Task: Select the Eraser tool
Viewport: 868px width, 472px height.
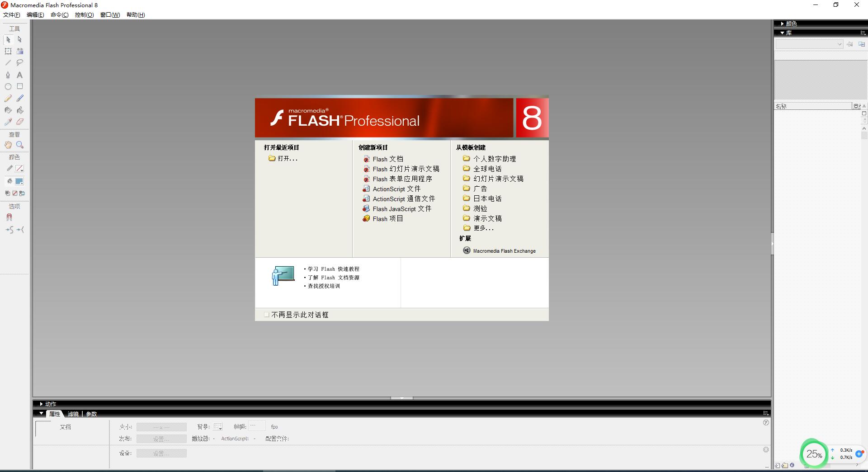Action: point(20,122)
